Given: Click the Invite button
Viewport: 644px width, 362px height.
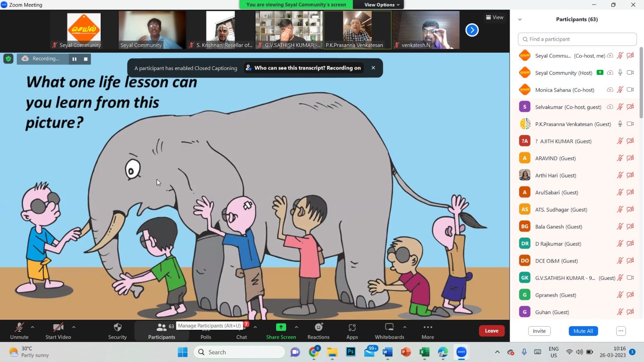Looking at the screenshot, I should click(539, 331).
